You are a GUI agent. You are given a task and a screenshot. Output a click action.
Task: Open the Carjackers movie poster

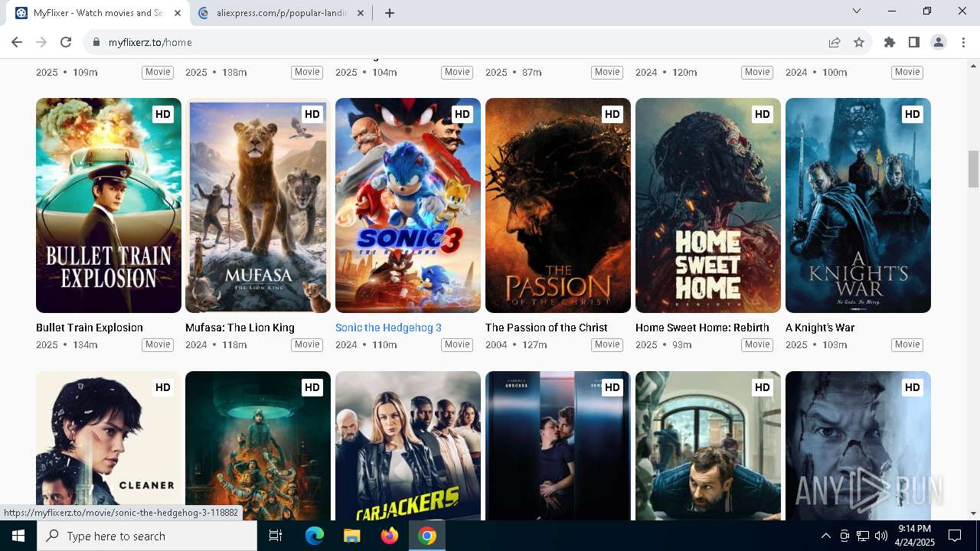coord(408,445)
